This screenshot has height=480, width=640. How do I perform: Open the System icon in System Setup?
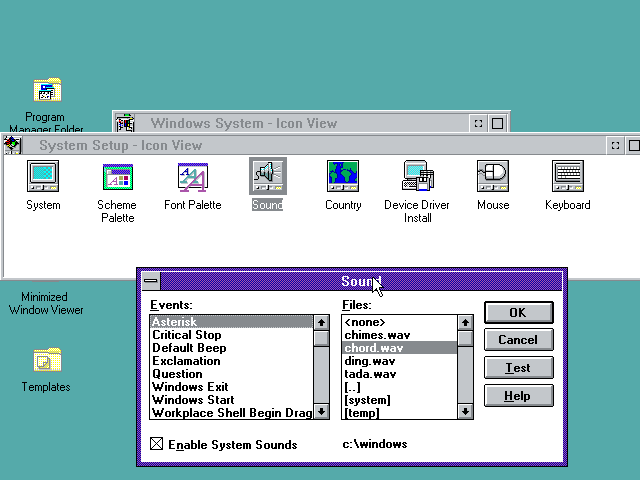43,176
